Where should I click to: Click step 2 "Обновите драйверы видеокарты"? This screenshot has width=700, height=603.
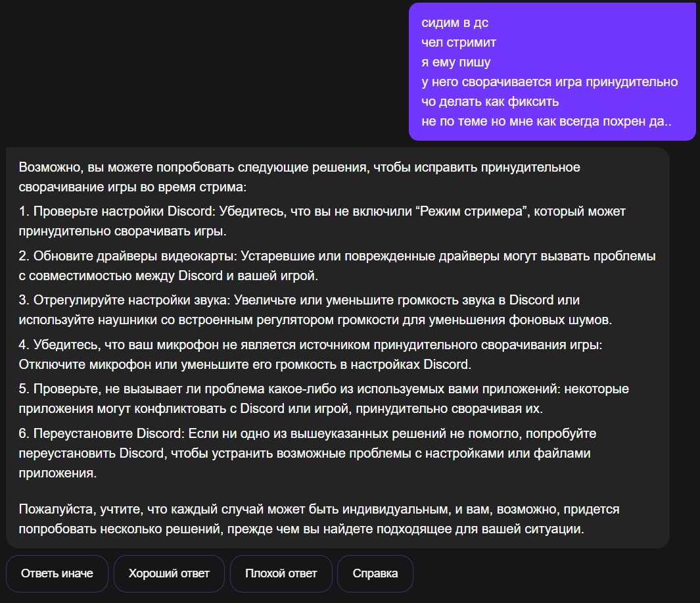tap(337, 266)
